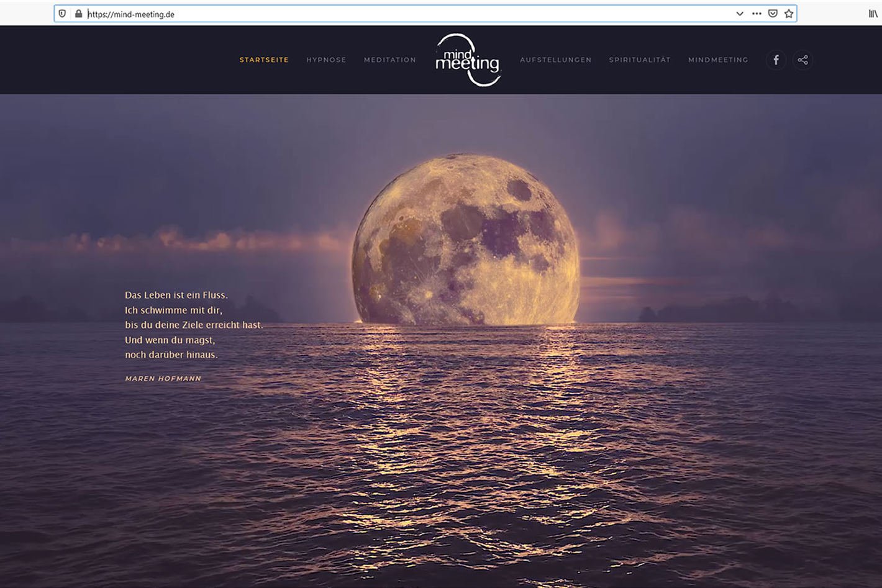The width and height of the screenshot is (882, 588).
Task: Click the padlock site security icon
Action: (78, 14)
